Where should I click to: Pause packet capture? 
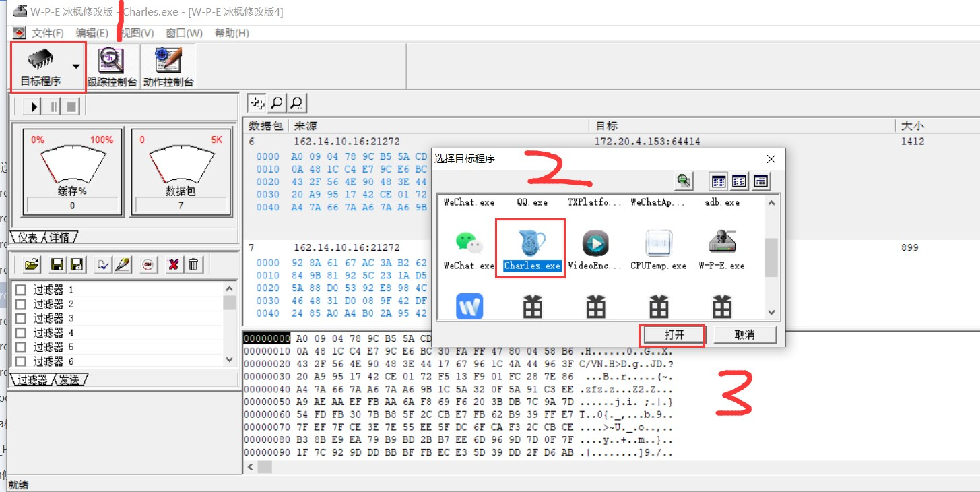click(53, 106)
